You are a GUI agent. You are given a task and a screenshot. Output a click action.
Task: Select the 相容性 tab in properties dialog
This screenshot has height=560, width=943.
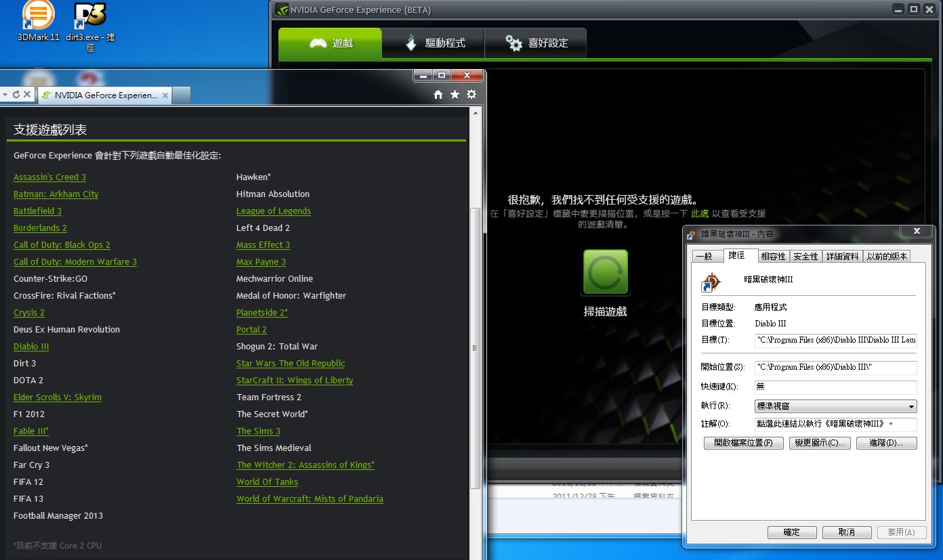coord(773,256)
